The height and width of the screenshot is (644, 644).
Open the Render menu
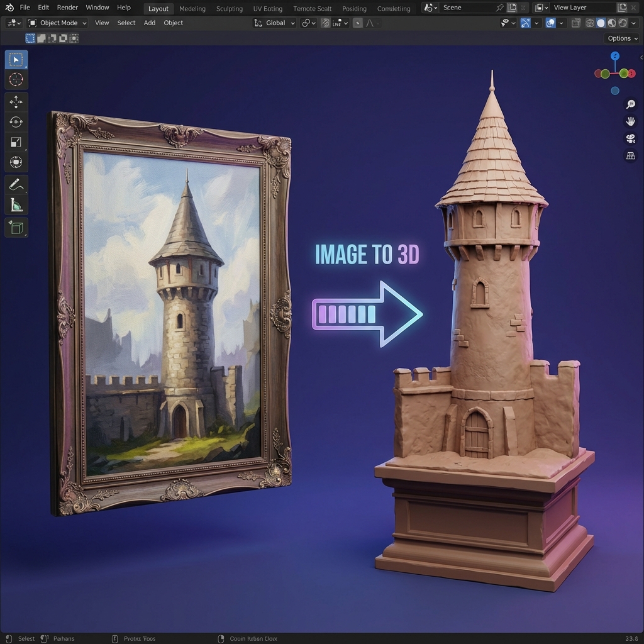tap(67, 7)
